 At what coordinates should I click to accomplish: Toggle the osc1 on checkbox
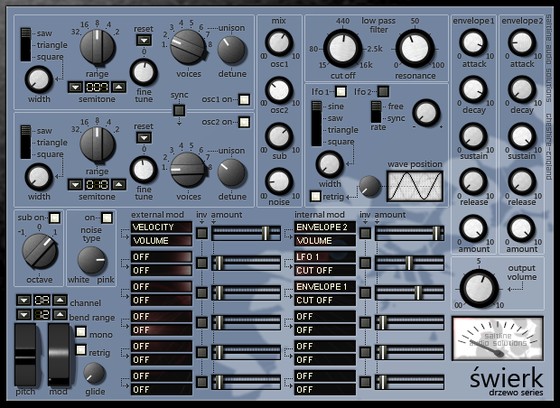point(244,100)
